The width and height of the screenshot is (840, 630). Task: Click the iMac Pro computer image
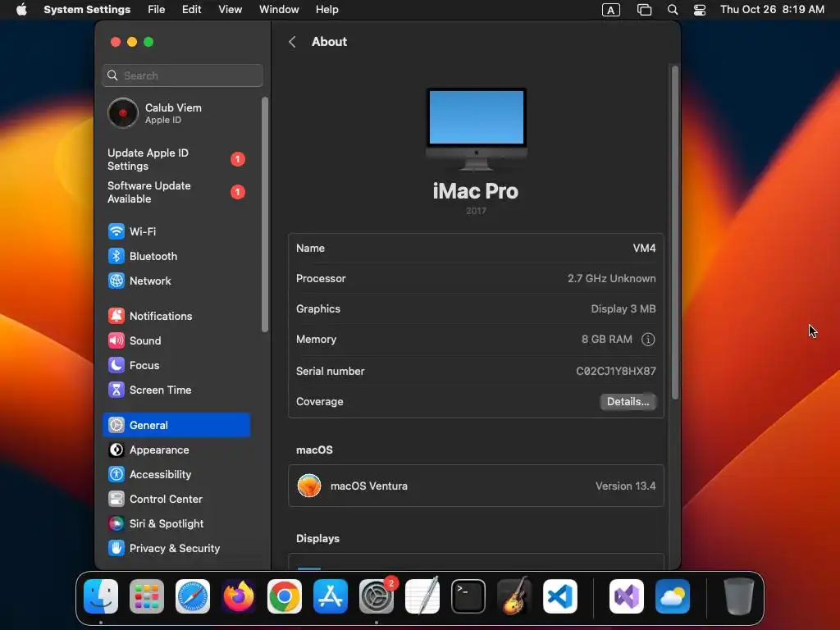tap(477, 129)
